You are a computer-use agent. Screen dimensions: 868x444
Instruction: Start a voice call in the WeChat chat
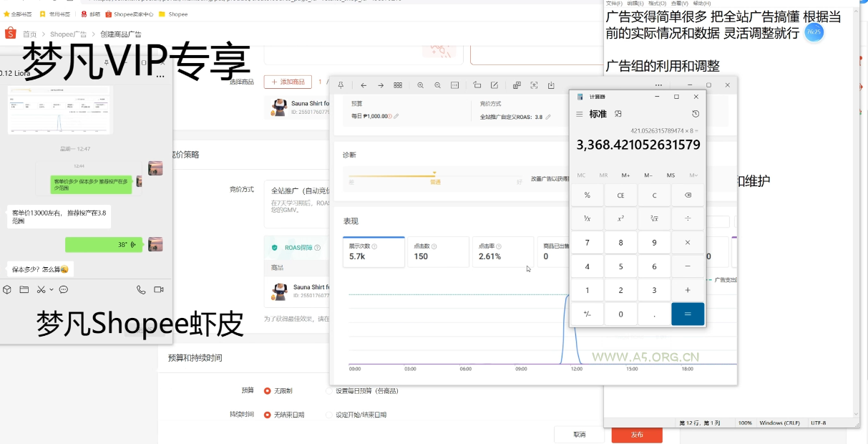coord(140,289)
